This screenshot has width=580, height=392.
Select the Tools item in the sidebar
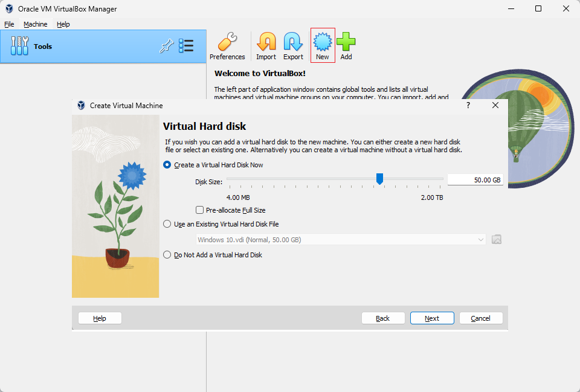(103, 47)
